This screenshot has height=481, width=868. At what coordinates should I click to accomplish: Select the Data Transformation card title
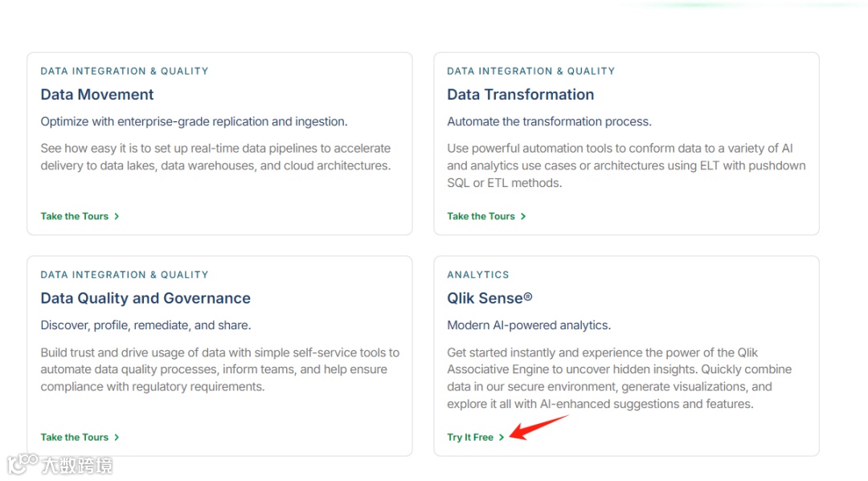coord(521,95)
